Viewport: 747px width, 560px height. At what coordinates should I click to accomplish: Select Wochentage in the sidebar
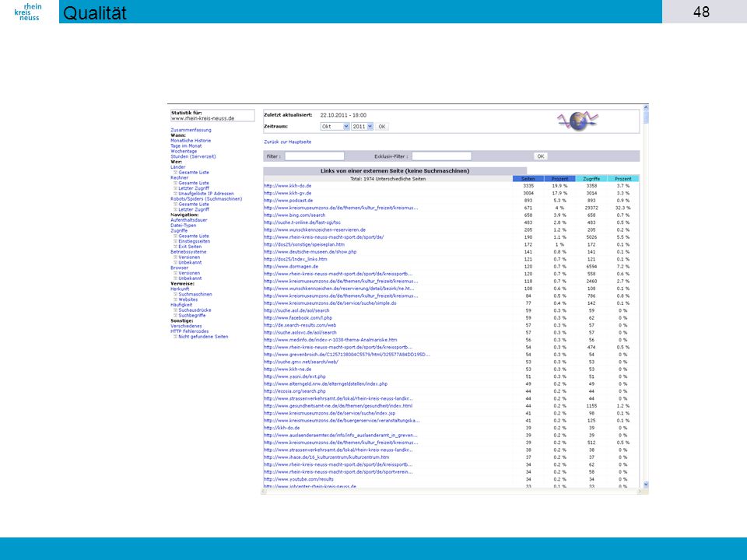[x=184, y=151]
